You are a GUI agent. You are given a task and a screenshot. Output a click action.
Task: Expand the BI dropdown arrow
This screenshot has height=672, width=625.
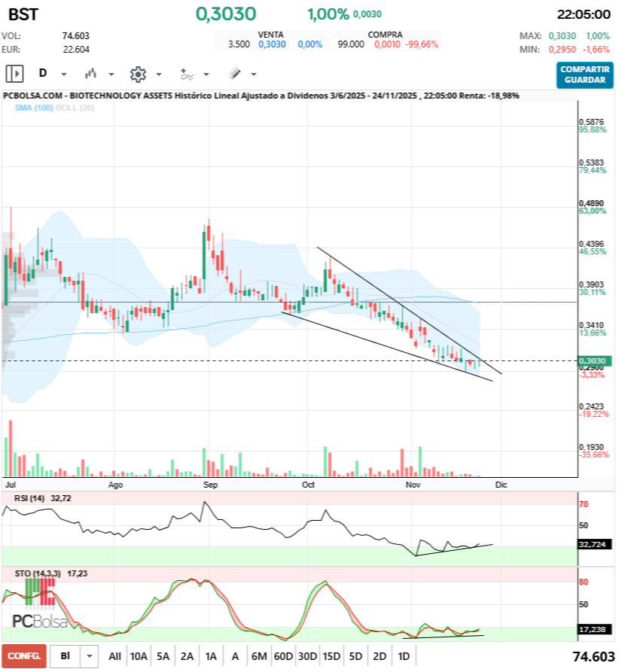(90, 656)
